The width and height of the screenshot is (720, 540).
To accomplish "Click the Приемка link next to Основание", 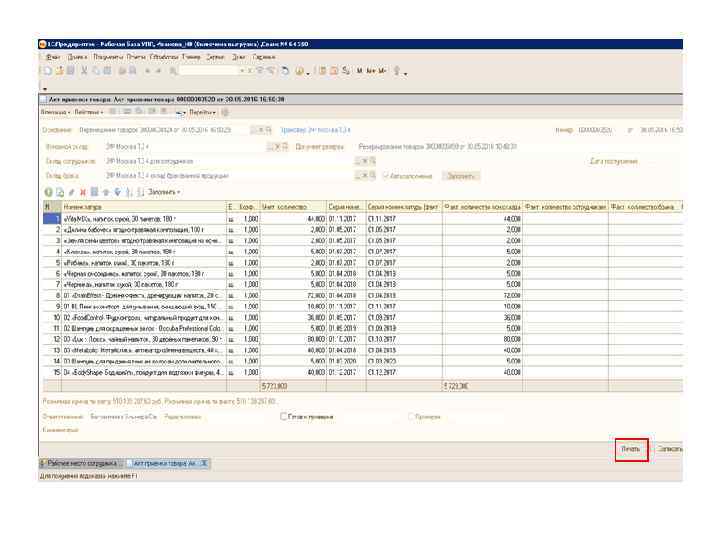I will 315,130.
